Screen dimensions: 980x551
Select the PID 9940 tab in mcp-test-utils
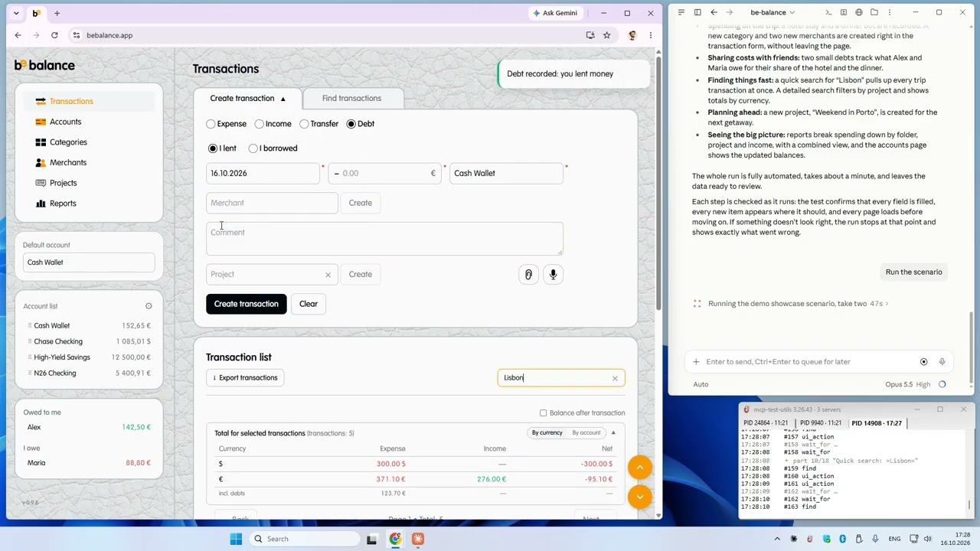[820, 423]
